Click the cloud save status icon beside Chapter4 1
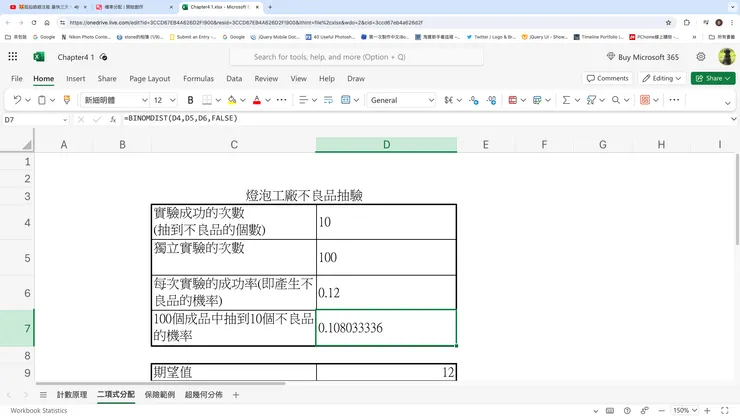 point(103,57)
